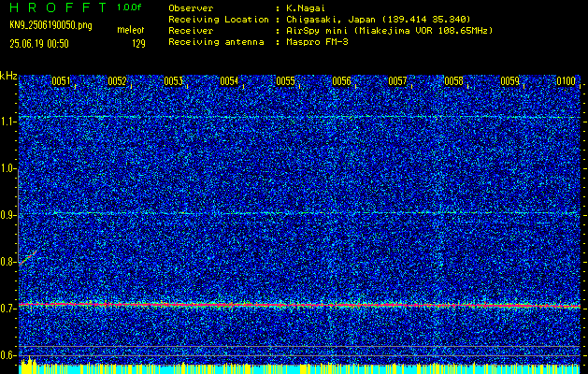Click the 0.6 frequency axis label
588x374 pixels.
(x=7, y=355)
